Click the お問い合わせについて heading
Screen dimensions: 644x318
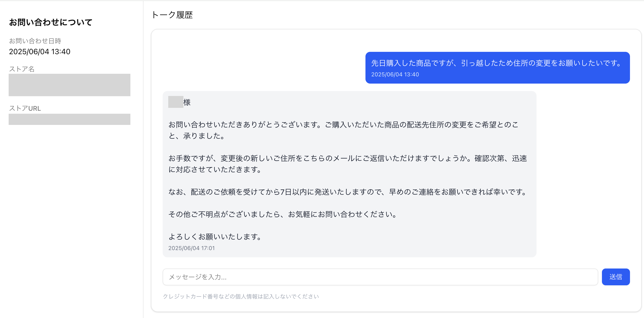click(51, 22)
